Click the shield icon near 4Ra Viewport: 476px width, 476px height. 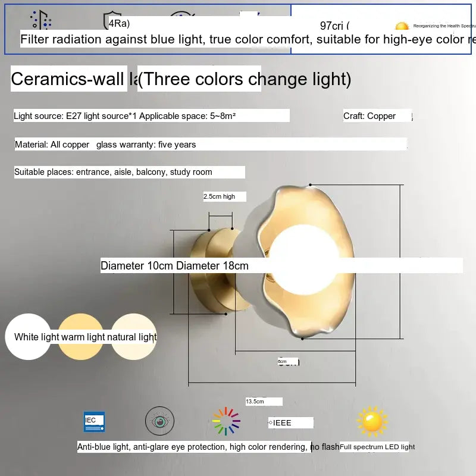click(112, 20)
